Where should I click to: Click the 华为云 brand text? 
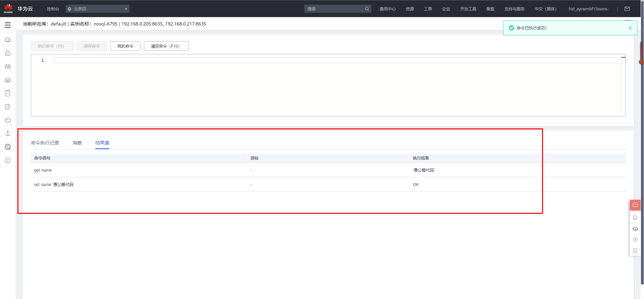click(x=25, y=9)
